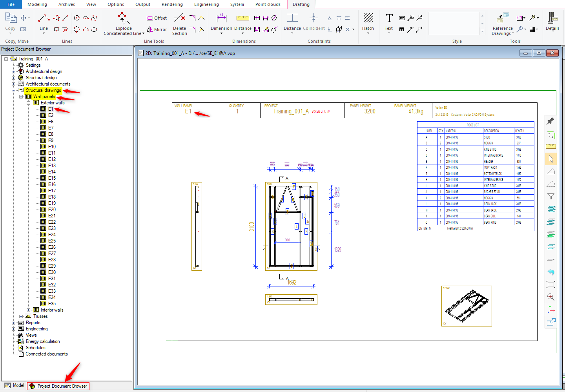Expand the Interior walls node
This screenshot has width=565, height=392.
pos(28,310)
